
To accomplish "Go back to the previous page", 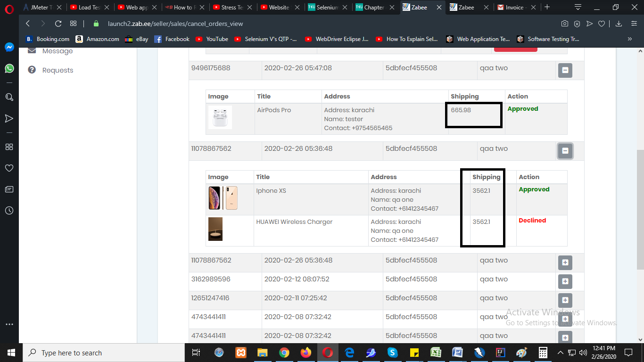I will pyautogui.click(x=28, y=24).
